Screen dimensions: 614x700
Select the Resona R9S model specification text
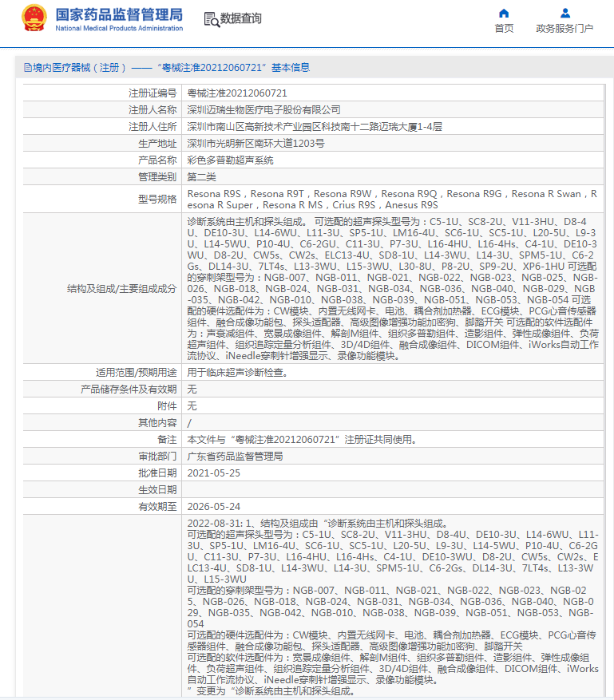tap(392, 199)
